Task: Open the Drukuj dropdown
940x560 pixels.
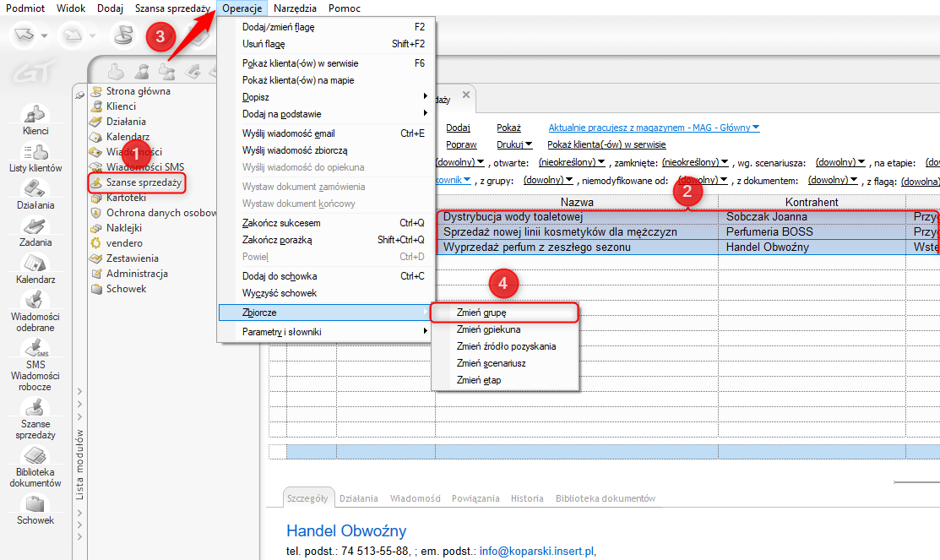Action: [514, 144]
